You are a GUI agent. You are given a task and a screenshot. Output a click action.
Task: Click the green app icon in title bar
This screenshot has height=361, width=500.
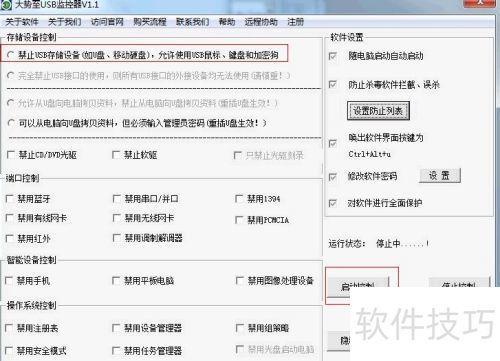[x=6, y=4]
